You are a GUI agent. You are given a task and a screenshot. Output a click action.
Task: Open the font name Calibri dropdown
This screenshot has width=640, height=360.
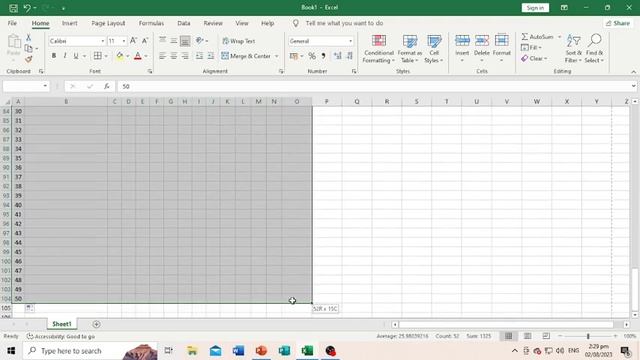(102, 41)
